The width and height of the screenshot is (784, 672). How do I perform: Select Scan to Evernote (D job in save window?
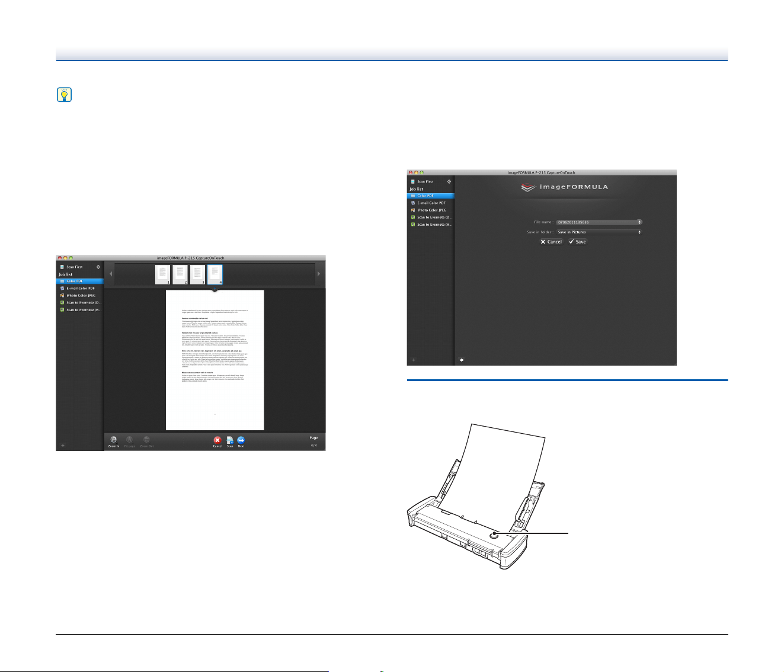(x=431, y=217)
